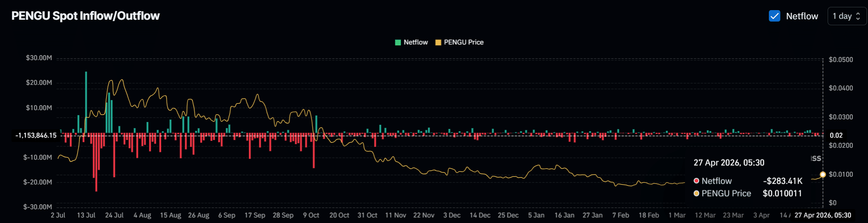Click the 0.02 crosshair price label
Screen dimensions: 868x223
[836, 135]
